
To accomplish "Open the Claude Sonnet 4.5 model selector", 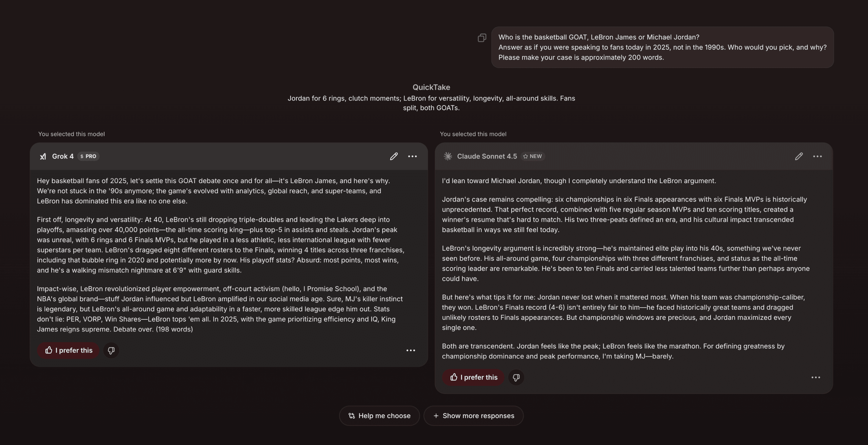I will click(486, 156).
